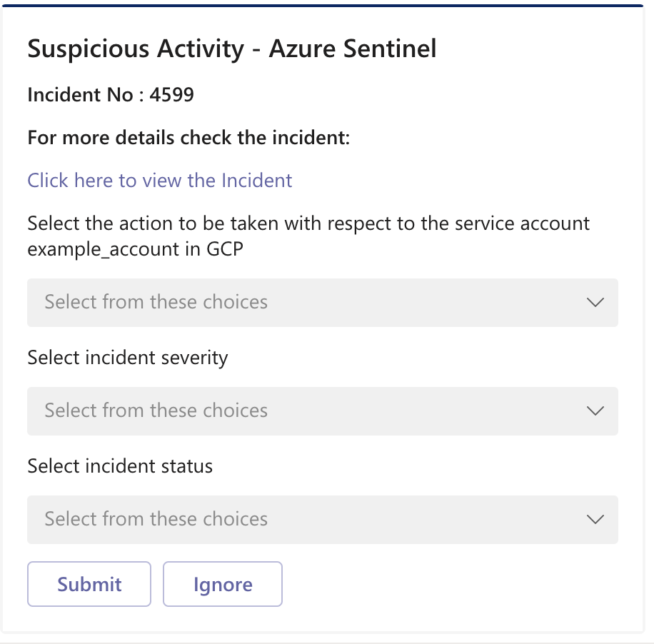The width and height of the screenshot is (654, 644).
Task: Click the incident number 4599
Action: click(171, 95)
